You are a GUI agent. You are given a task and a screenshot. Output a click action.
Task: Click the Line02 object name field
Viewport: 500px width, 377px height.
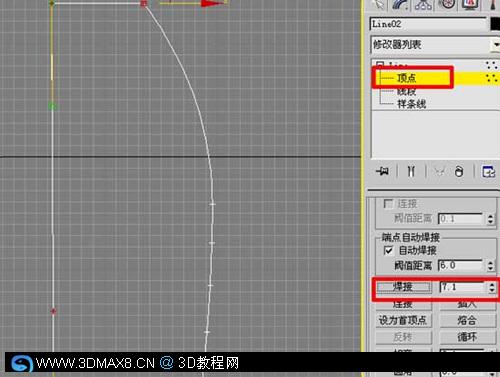pyautogui.click(x=428, y=24)
